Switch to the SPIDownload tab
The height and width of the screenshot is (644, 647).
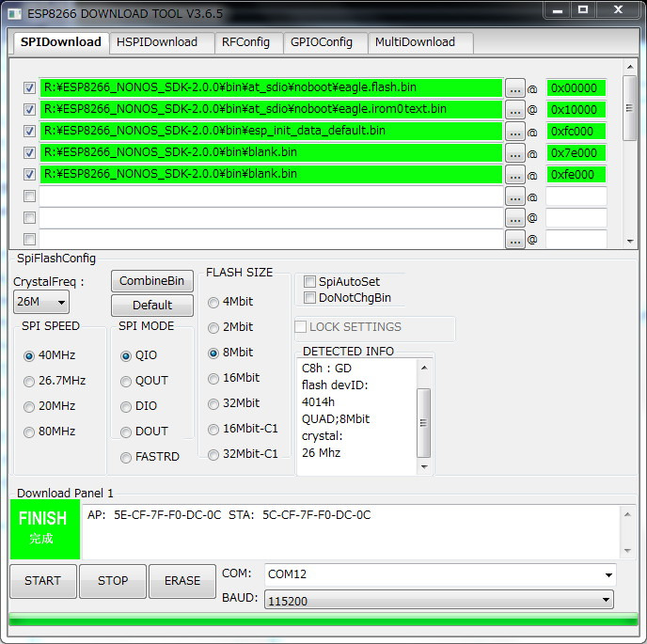61,42
